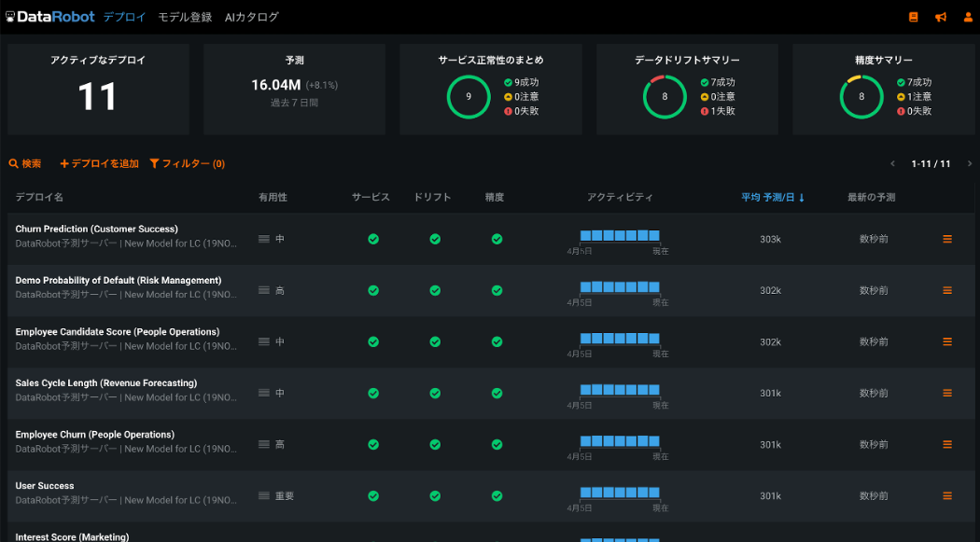Open actions menu for User Success row
Viewport: 980px width, 542px height.
[947, 495]
